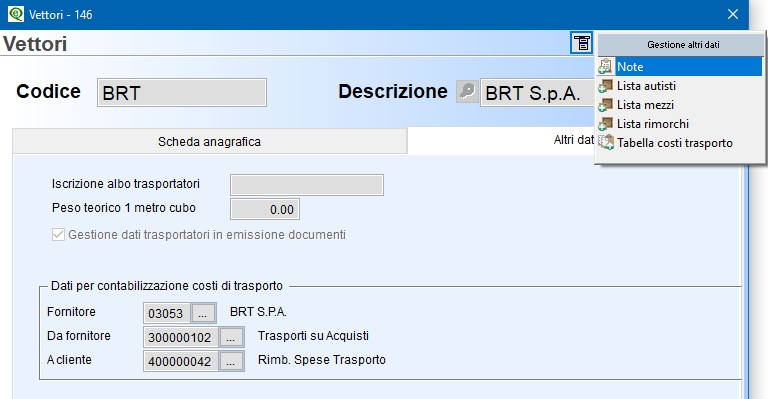Click the Tabella costi trasporto icon

coord(606,142)
